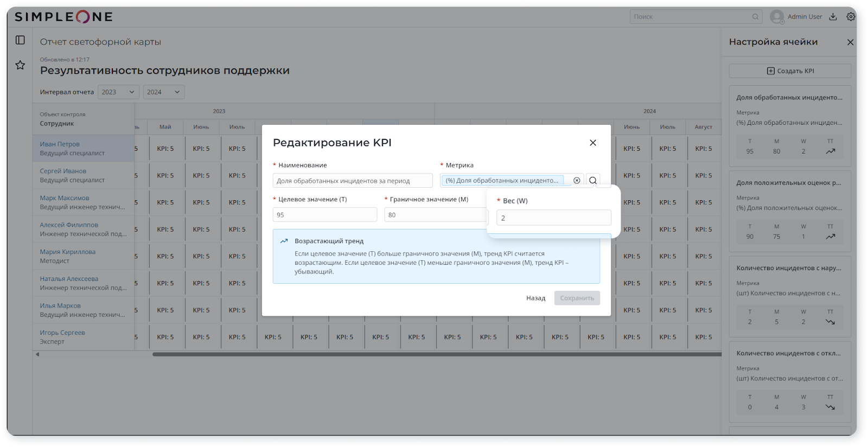The image size is (868, 447).
Task: Click KPI: 5 cell for Мария Кириллова in Июль 2024
Action: tap(668, 257)
